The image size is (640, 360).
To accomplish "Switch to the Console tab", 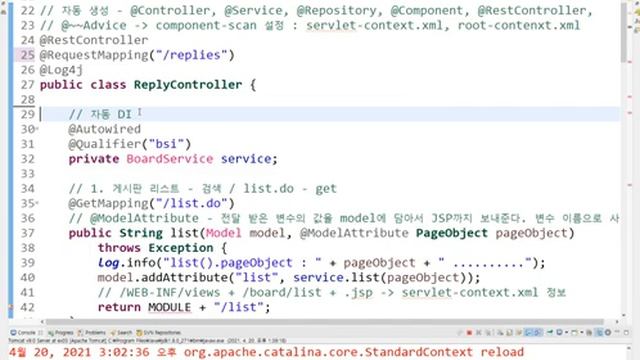I will pos(27,333).
